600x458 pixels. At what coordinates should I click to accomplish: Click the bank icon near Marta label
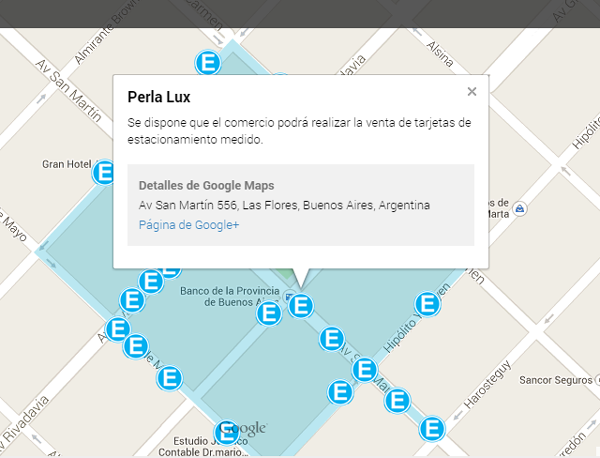pyautogui.click(x=522, y=211)
